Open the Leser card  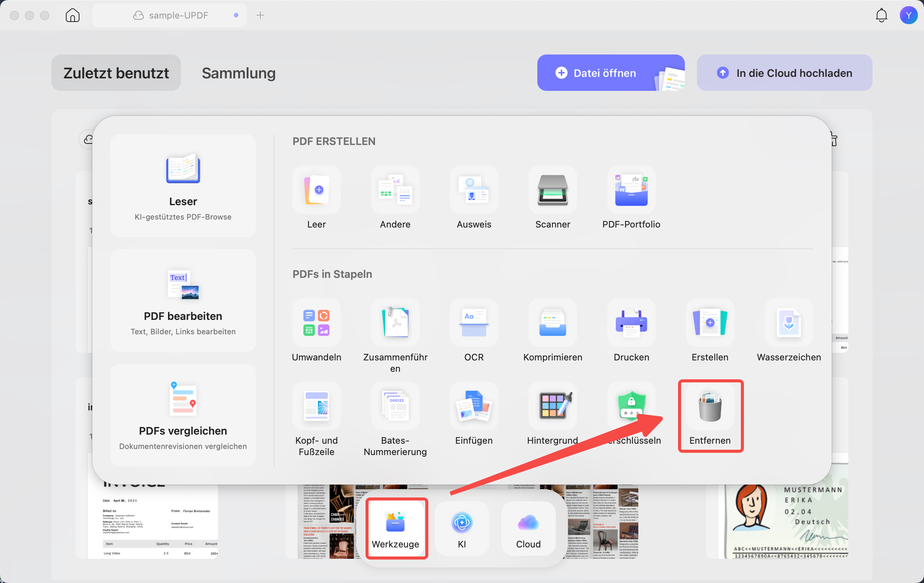click(183, 186)
